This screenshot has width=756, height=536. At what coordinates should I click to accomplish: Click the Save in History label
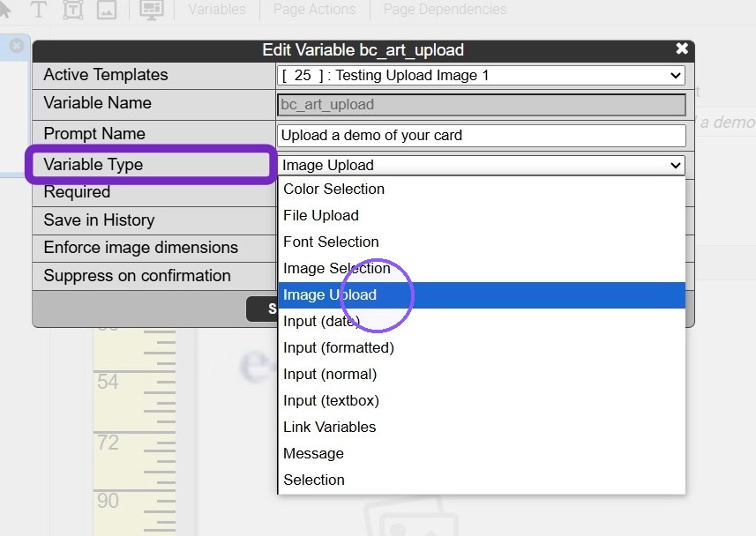(99, 220)
